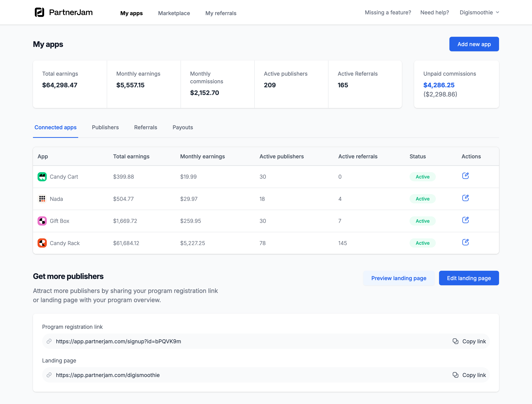Click Preview landing page button
The image size is (532, 404).
coord(398,278)
